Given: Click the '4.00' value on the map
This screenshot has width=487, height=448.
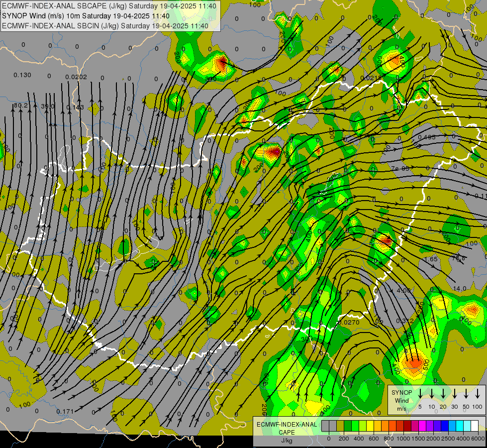Looking at the screenshot, I should [x=404, y=290].
